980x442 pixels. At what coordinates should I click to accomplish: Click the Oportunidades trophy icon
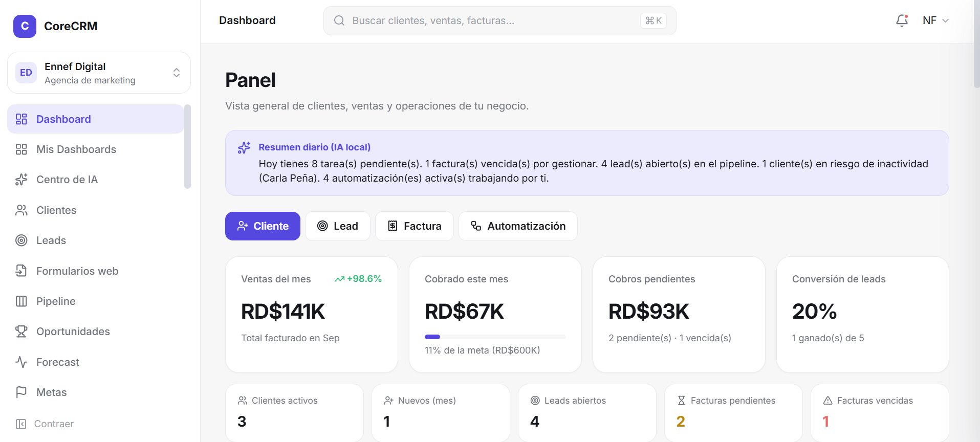(21, 331)
